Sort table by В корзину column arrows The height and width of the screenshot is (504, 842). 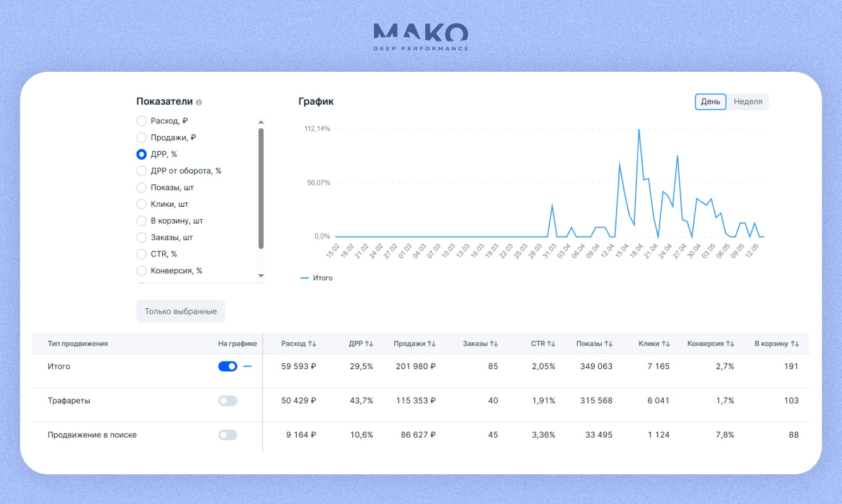tap(795, 344)
